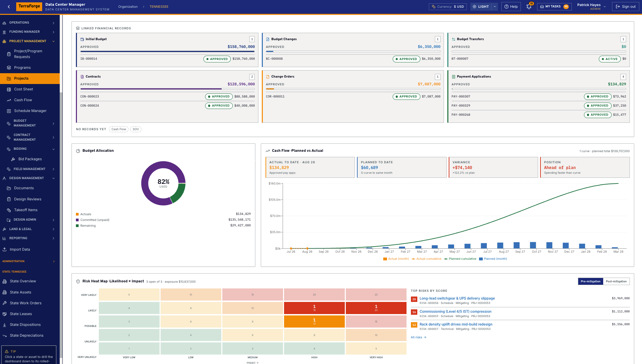Switch heat map to Post-mitigation
Viewport: 642px width, 364px height.
616,281
